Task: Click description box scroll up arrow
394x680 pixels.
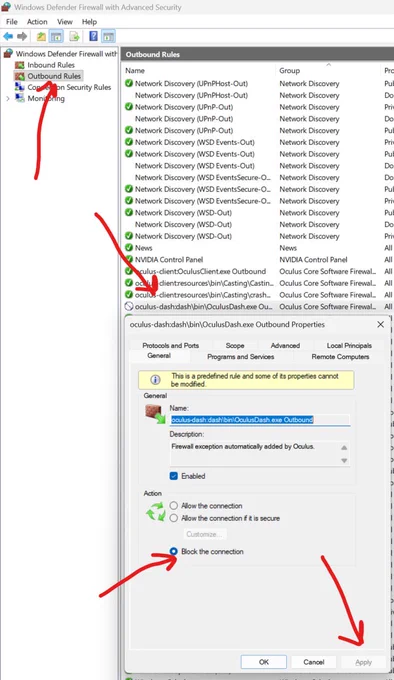Action: click(x=344, y=447)
